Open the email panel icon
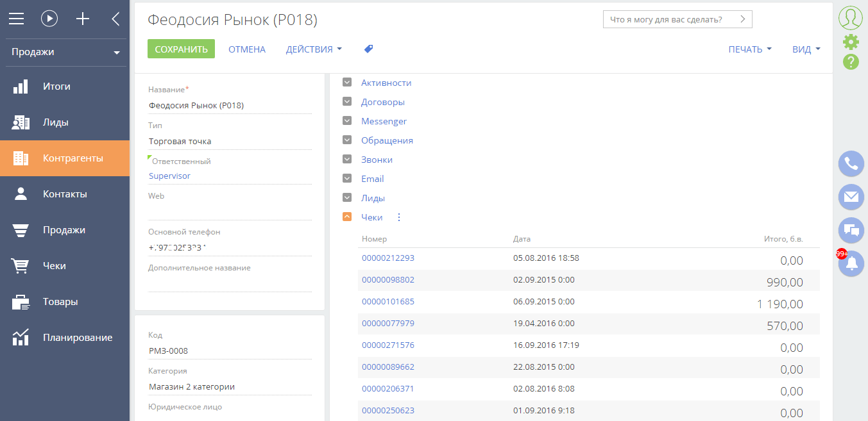 point(851,197)
